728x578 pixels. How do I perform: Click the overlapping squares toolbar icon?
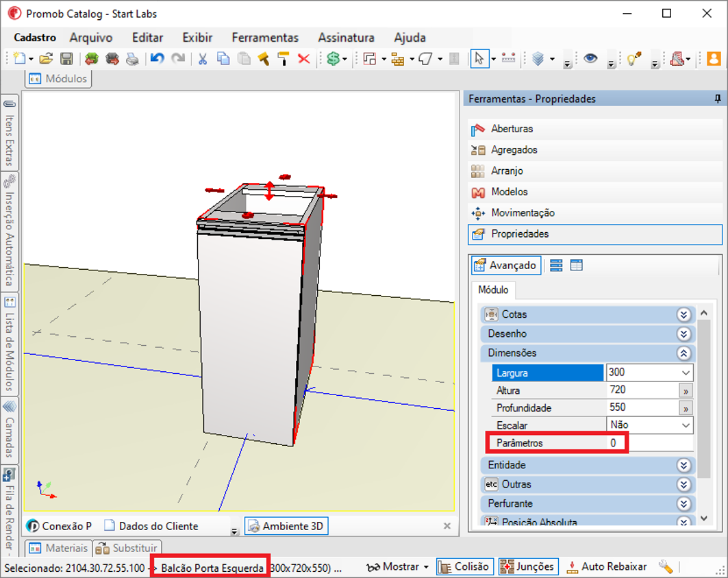(370, 58)
